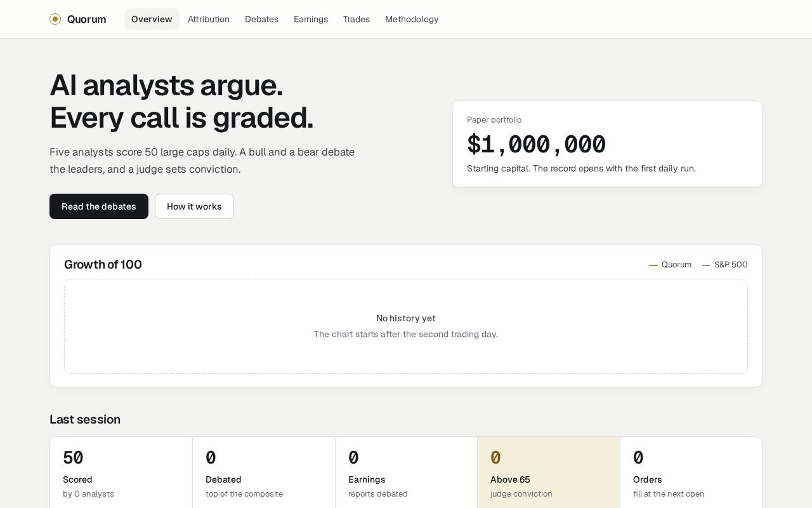Click the reports debated caption
This screenshot has width=812, height=508.
[378, 494]
